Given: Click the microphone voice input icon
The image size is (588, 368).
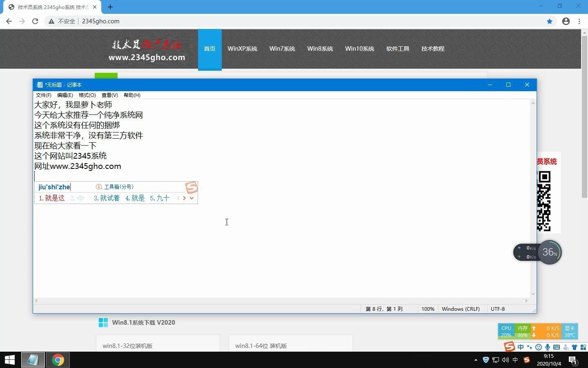Looking at the screenshot, I should (548, 348).
